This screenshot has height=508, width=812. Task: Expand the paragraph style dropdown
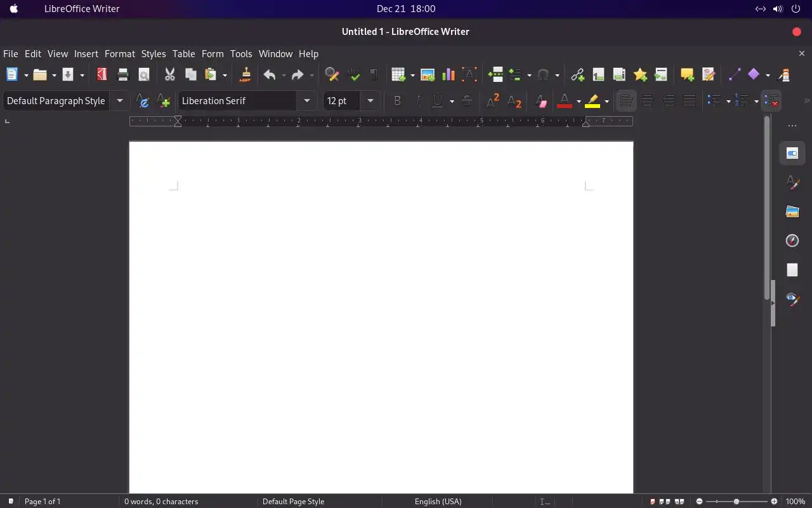pyautogui.click(x=119, y=101)
